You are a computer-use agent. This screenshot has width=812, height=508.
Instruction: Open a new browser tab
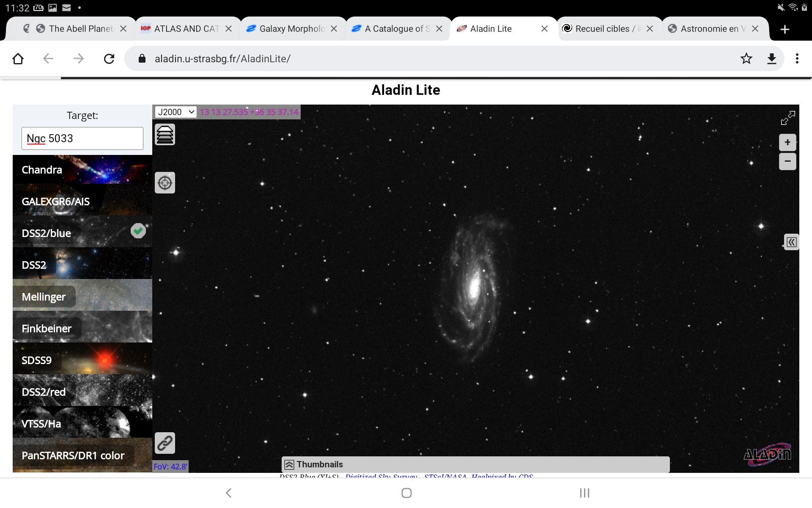785,29
